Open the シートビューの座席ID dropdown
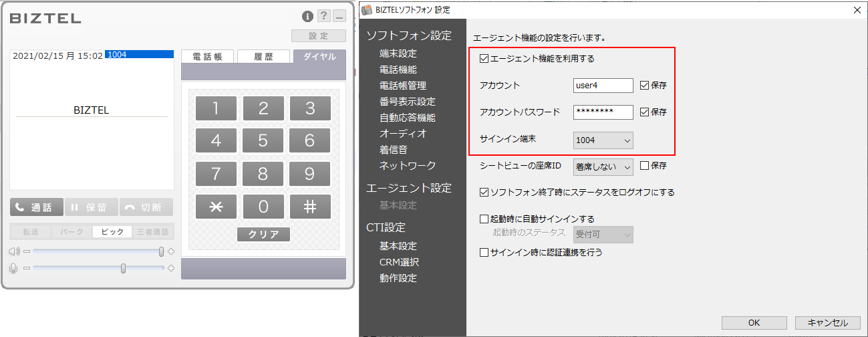The width and height of the screenshot is (868, 337). (x=603, y=166)
